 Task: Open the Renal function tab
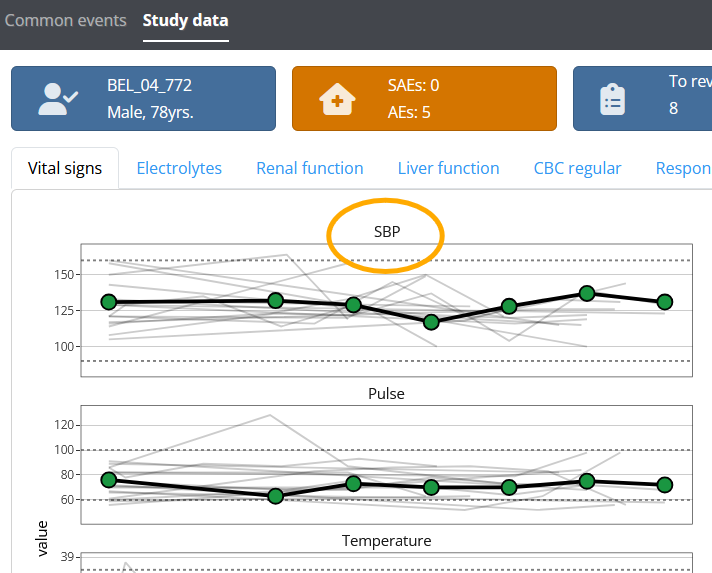point(310,168)
